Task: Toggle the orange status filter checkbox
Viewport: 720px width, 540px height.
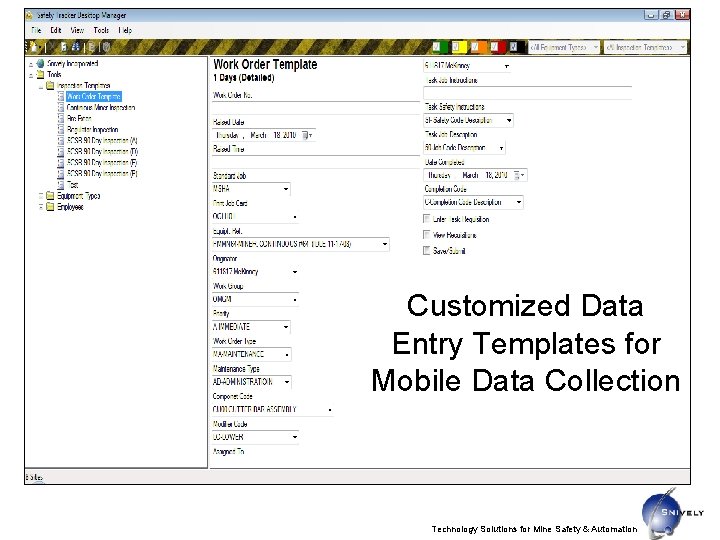Action: pos(475,47)
